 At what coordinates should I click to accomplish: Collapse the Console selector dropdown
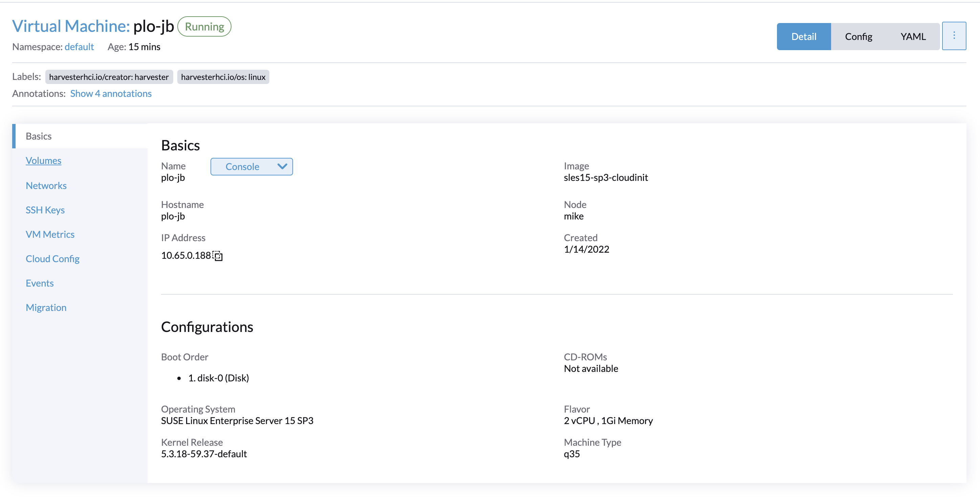click(282, 166)
